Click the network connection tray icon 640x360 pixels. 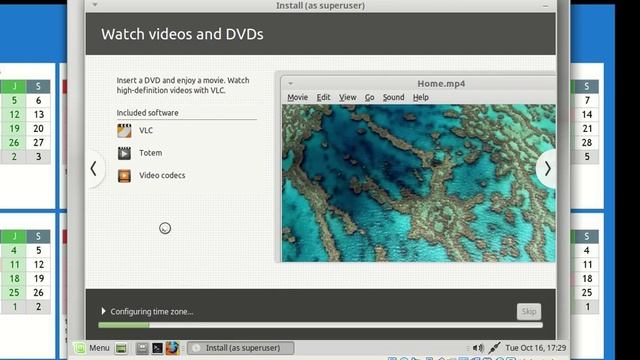click(494, 348)
